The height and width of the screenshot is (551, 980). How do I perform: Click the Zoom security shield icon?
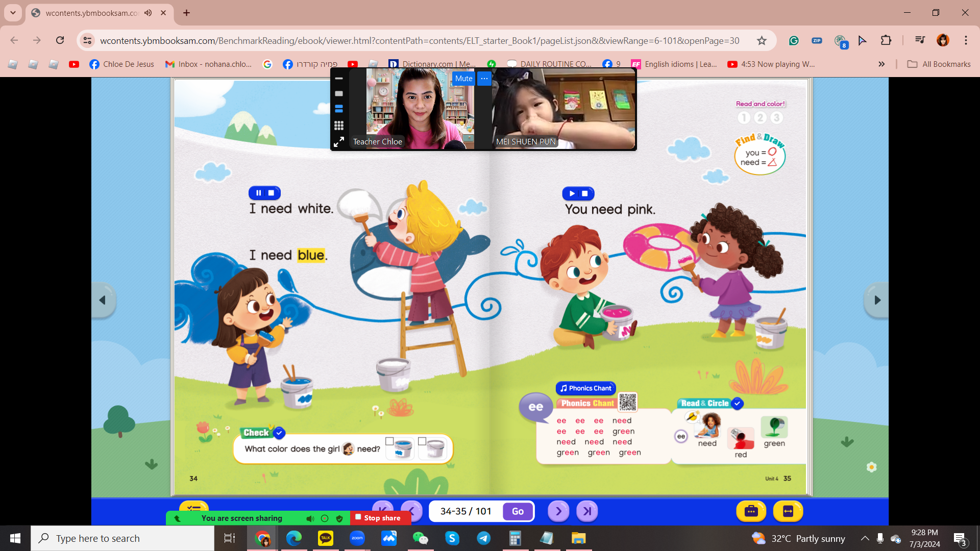(339, 518)
